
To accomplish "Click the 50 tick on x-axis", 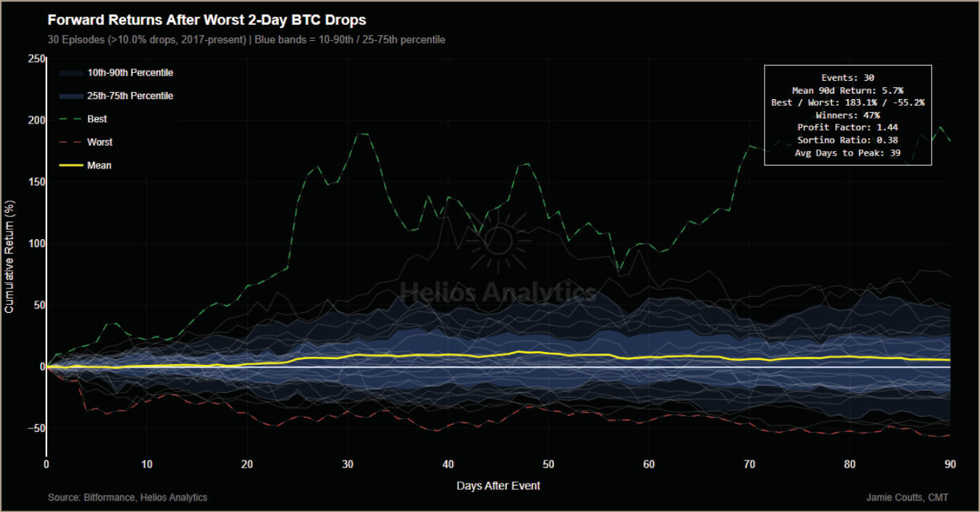I will coord(548,463).
